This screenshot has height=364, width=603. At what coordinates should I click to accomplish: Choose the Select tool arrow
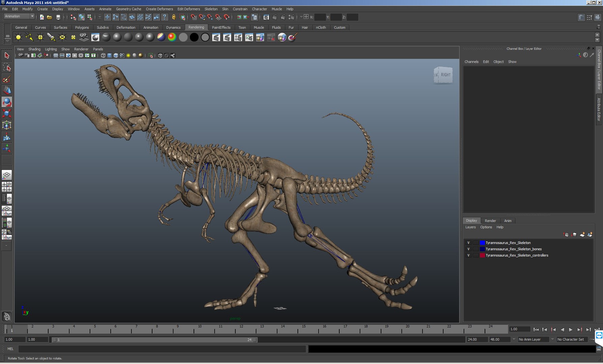pyautogui.click(x=7, y=56)
